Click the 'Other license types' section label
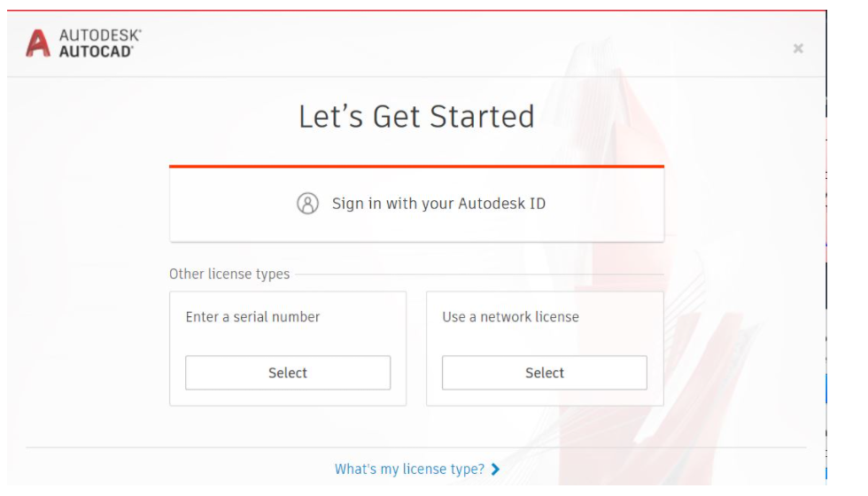Viewport: 868px width, 496px height. (x=229, y=275)
